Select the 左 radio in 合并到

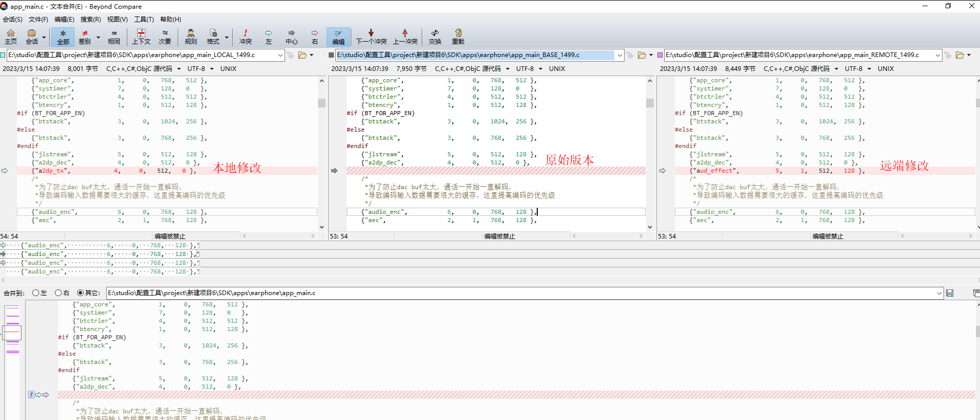pos(35,293)
